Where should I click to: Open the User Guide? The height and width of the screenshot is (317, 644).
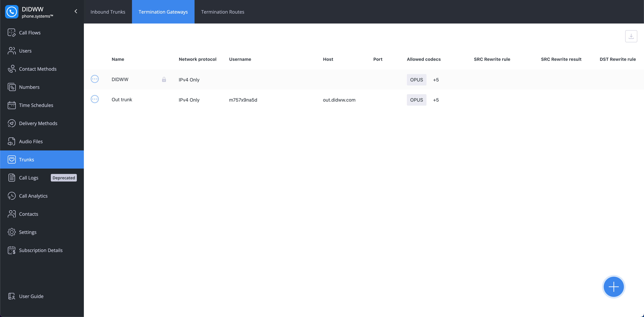click(31, 296)
